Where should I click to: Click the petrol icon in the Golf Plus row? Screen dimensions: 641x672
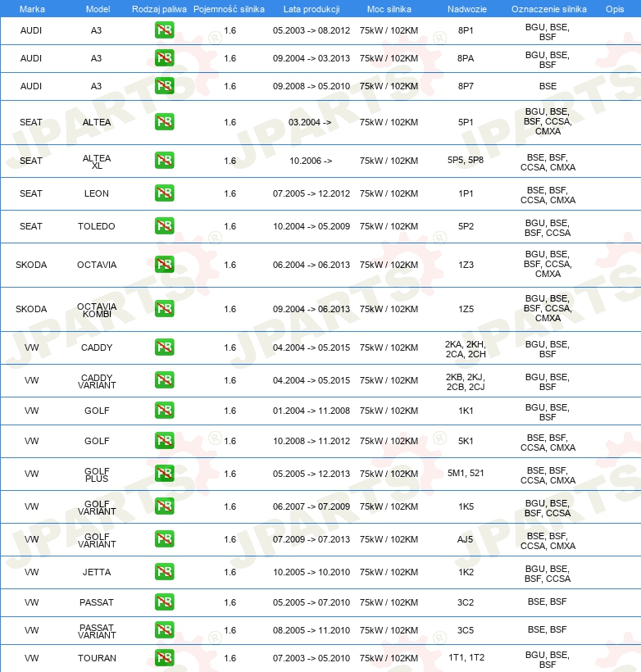(x=164, y=473)
